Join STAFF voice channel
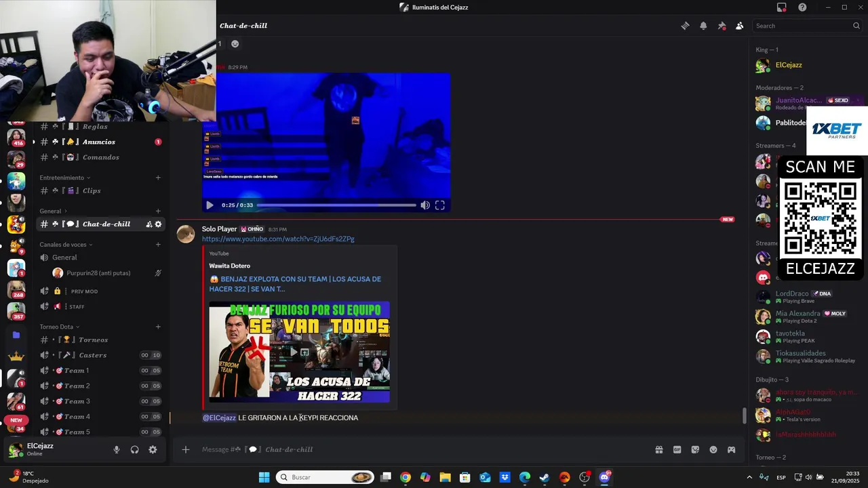This screenshot has width=868, height=488. point(100,306)
